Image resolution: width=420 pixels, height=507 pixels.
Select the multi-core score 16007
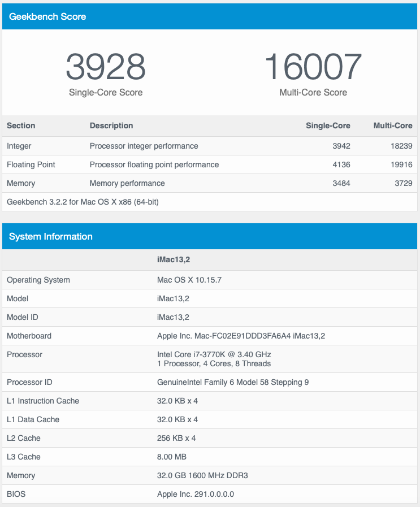[313, 67]
